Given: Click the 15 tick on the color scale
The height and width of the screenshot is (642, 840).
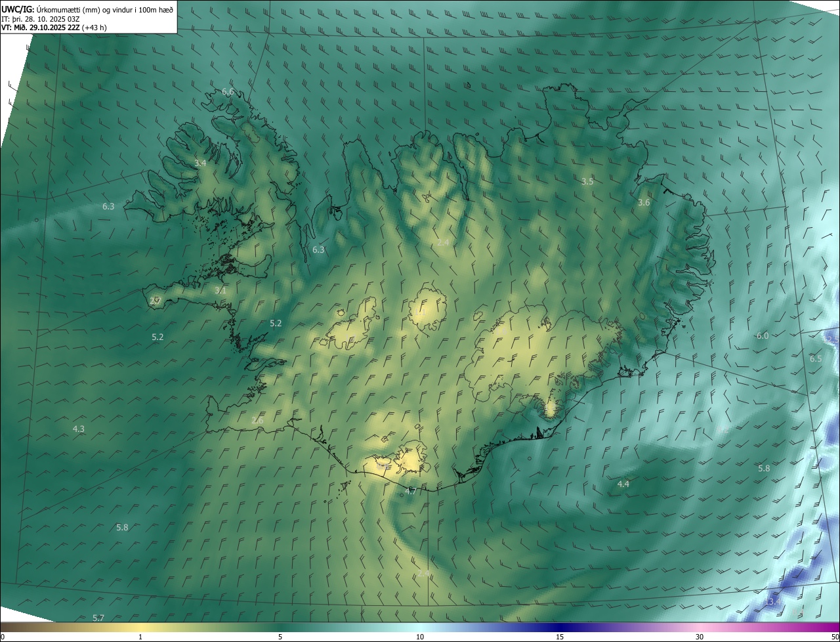Looking at the screenshot, I should point(560,637).
